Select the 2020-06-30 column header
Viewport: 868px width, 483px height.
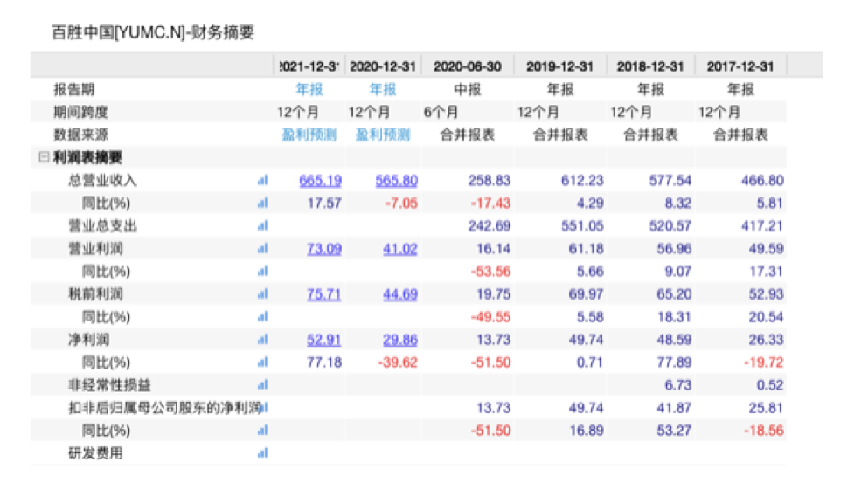point(468,66)
